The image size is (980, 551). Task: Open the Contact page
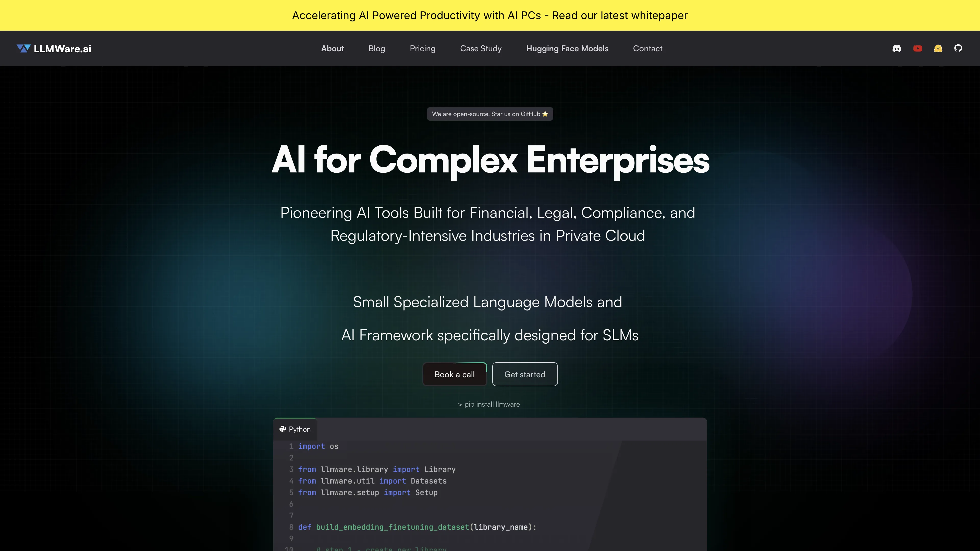click(x=647, y=48)
